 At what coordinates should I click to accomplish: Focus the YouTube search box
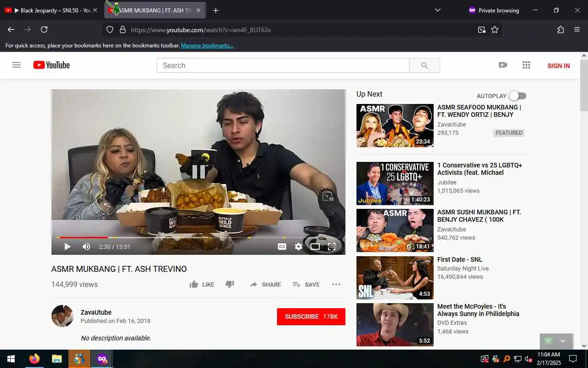tap(283, 65)
